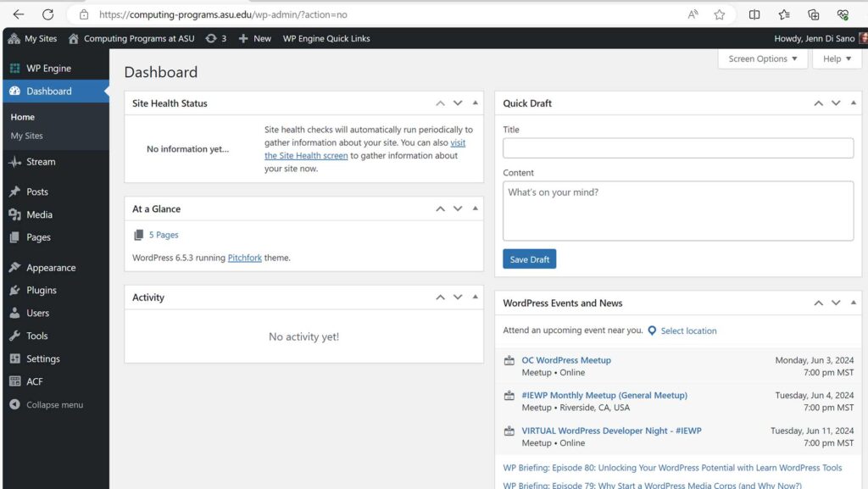
Task: Open WP Engine Quick Links menu
Action: pos(326,38)
